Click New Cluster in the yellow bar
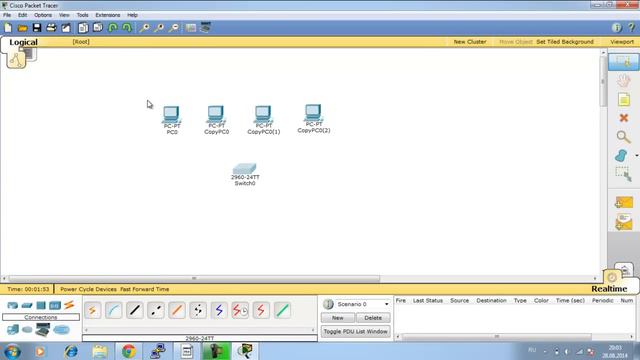Viewport: 640px width, 360px height. 470,42
